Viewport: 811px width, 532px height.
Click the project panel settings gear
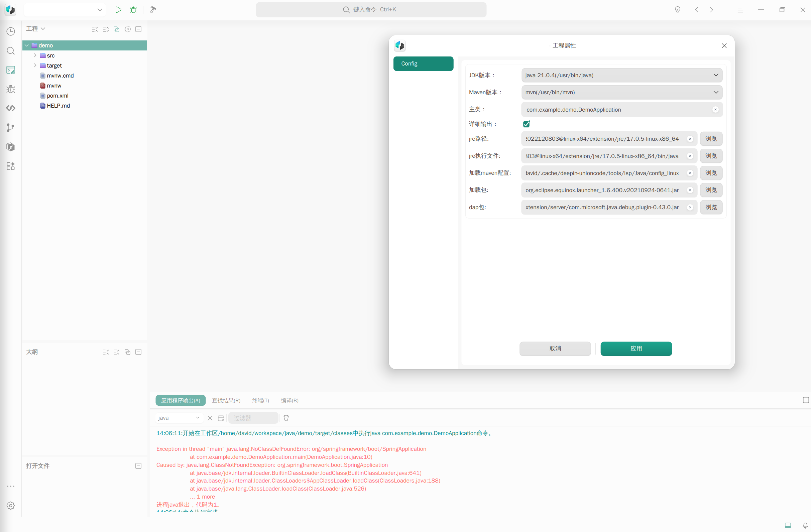point(127,29)
